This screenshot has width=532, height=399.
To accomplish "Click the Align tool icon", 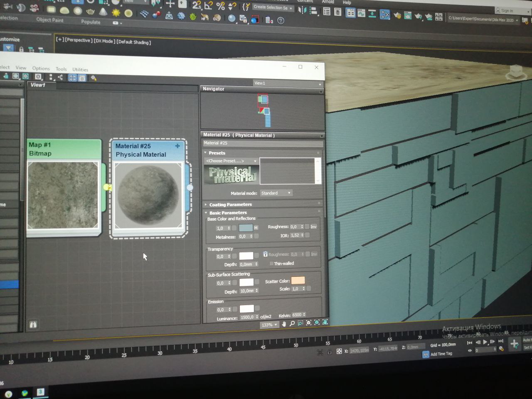I will click(314, 11).
